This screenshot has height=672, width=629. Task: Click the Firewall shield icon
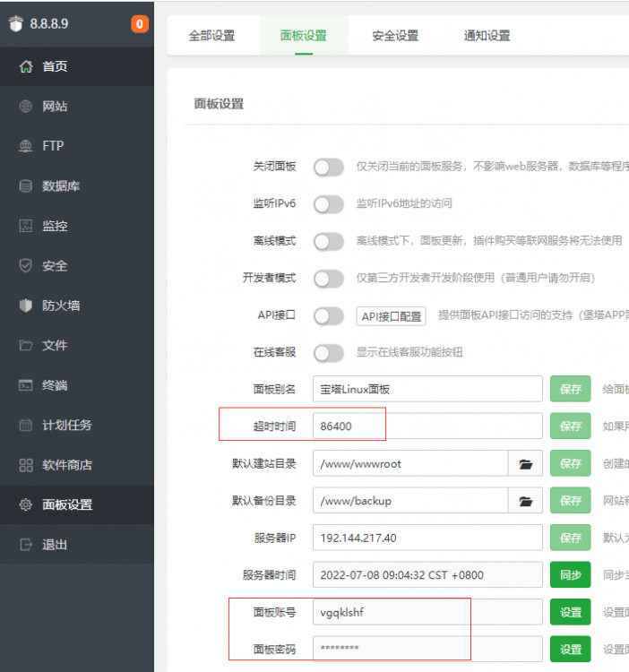[x=25, y=306]
